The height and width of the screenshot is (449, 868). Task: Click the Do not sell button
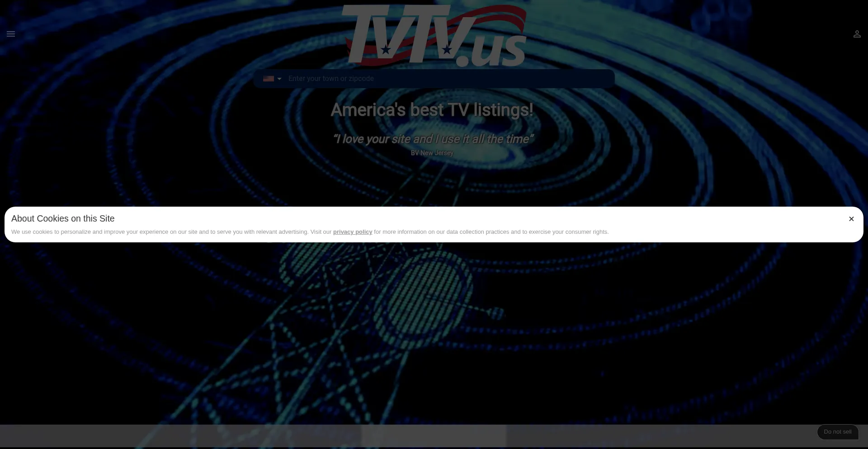[x=838, y=432]
